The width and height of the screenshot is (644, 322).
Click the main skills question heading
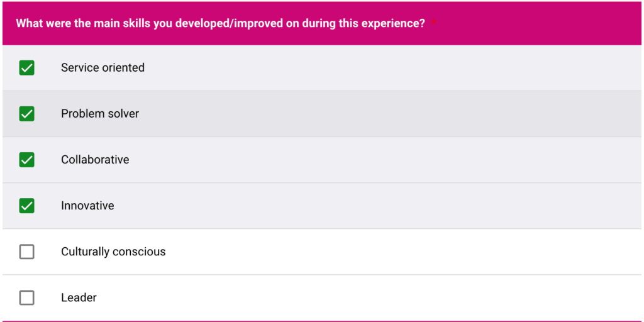pyautogui.click(x=220, y=23)
